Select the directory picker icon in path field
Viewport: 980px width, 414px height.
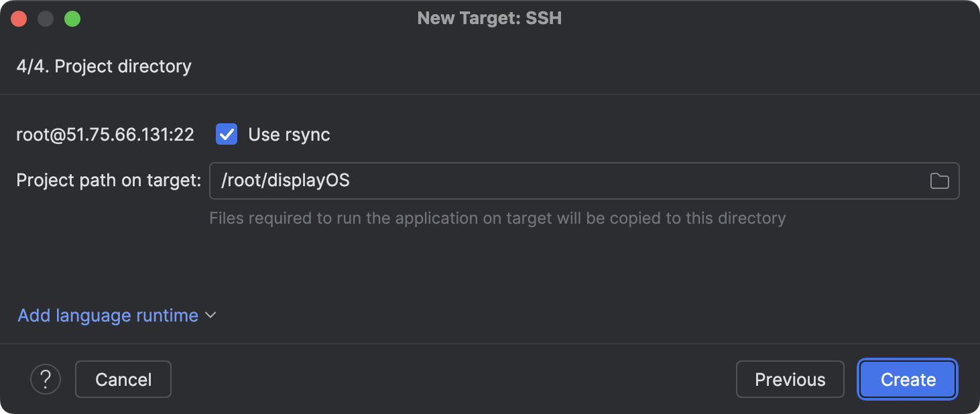pos(939,180)
